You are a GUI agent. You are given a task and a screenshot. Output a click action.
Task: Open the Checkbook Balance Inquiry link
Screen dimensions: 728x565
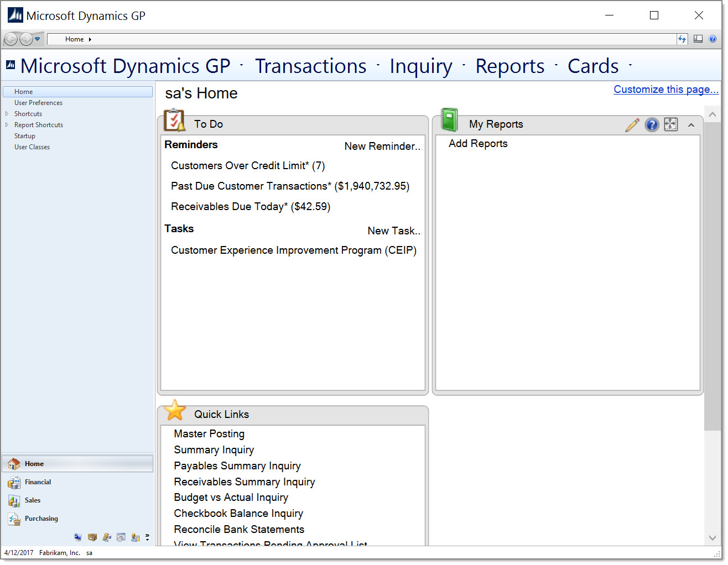click(x=238, y=514)
